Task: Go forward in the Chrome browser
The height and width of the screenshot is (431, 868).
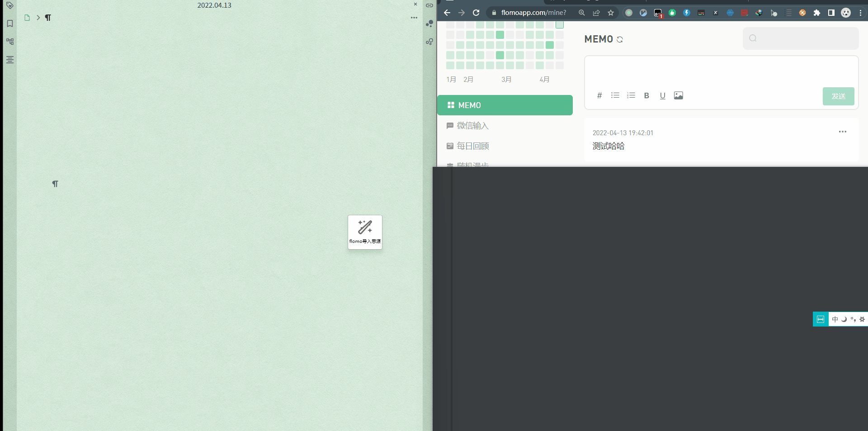Action: pyautogui.click(x=462, y=13)
